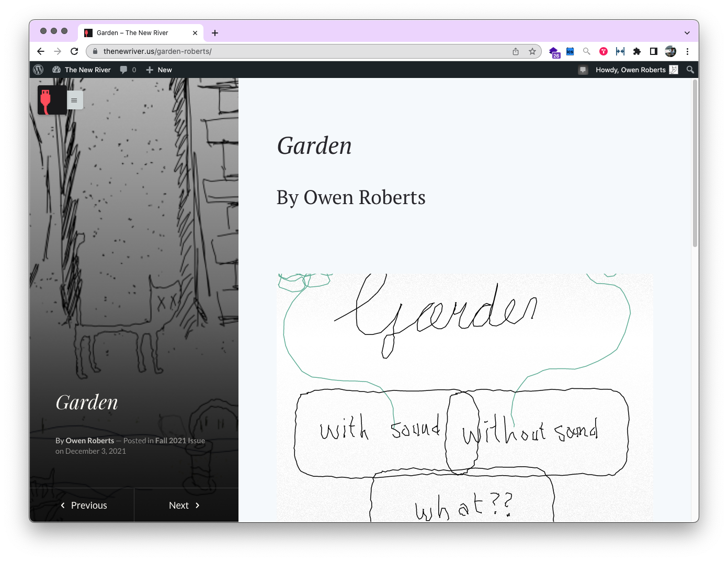Bookmark this page with the star icon
Image resolution: width=728 pixels, height=561 pixels.
tap(532, 51)
